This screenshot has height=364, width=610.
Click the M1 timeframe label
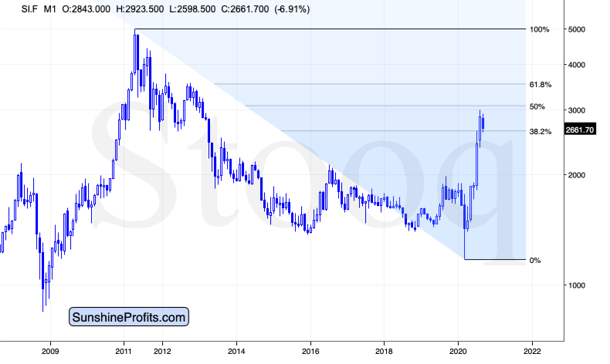[49, 9]
